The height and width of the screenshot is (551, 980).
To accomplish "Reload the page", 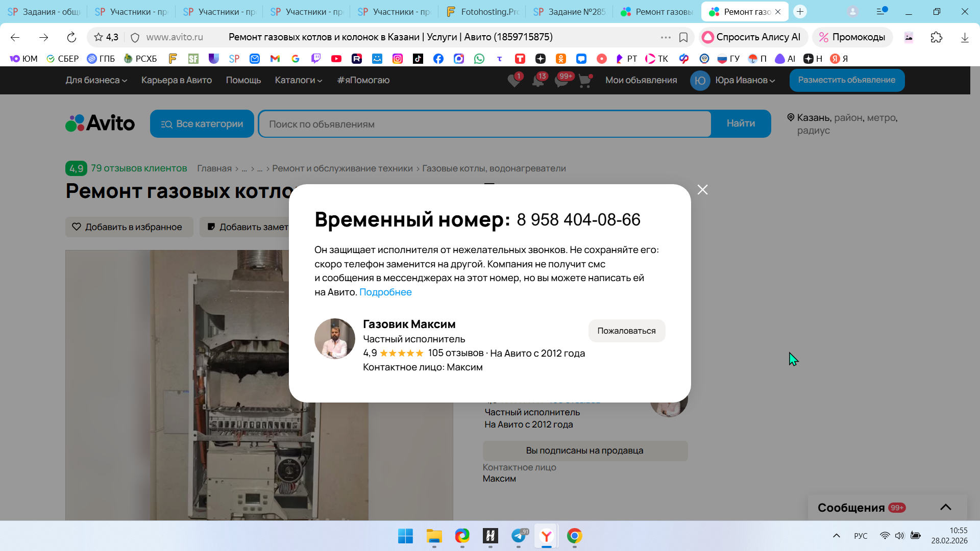I will pyautogui.click(x=71, y=37).
